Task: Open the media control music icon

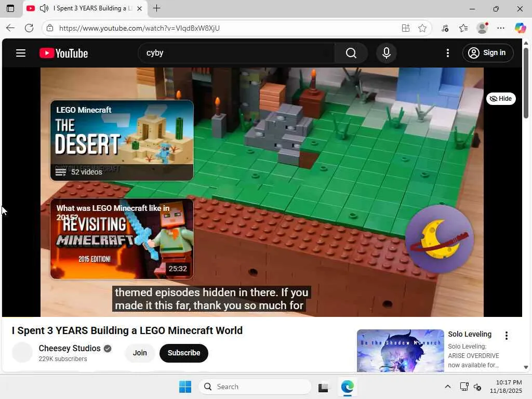Action: coord(445,28)
